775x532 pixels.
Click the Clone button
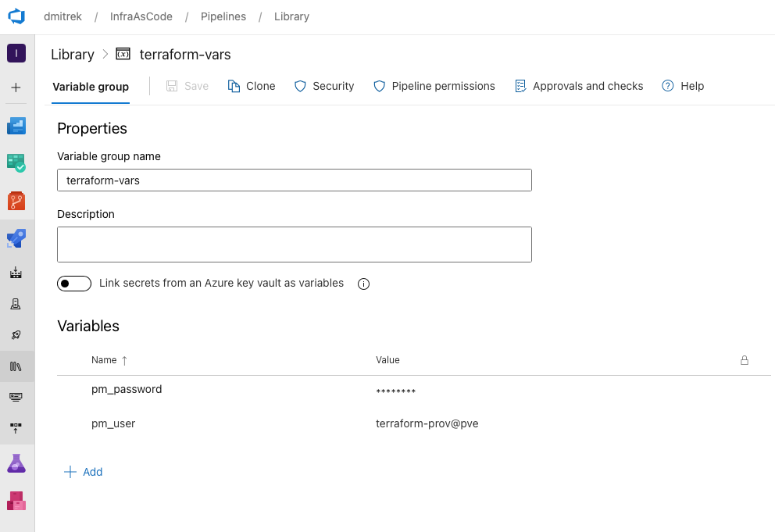click(252, 86)
